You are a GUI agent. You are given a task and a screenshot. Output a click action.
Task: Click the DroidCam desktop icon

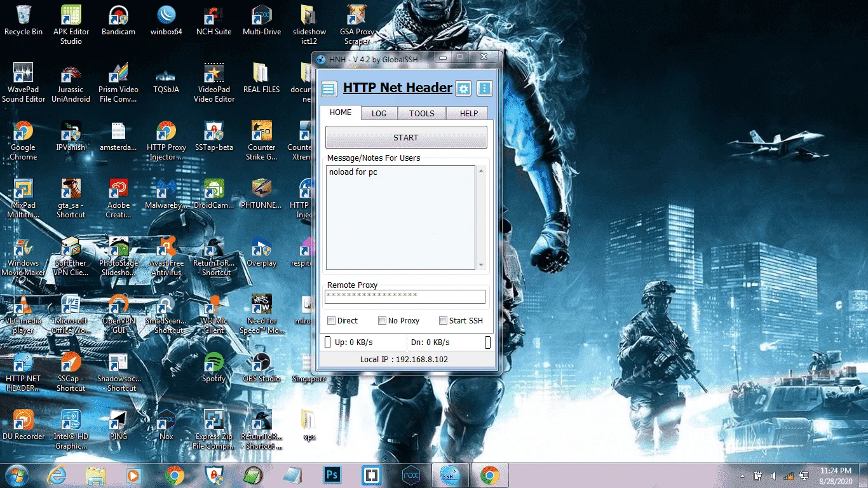[214, 193]
